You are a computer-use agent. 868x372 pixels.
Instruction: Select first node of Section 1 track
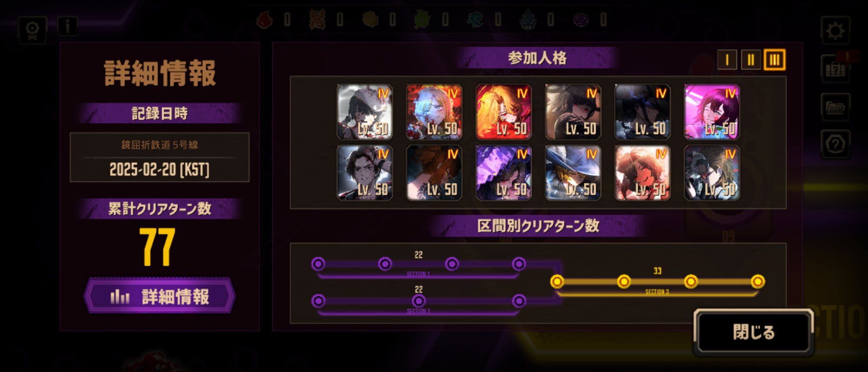[x=318, y=264]
